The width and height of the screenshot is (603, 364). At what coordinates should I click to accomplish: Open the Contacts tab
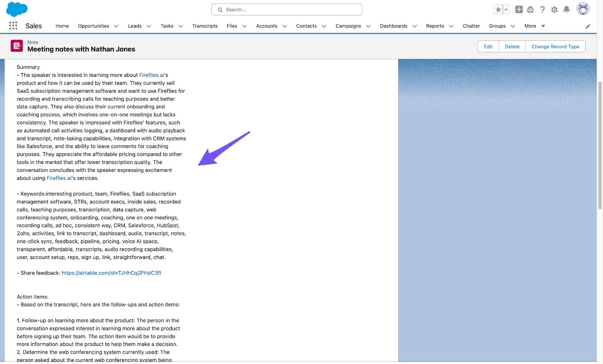click(306, 26)
